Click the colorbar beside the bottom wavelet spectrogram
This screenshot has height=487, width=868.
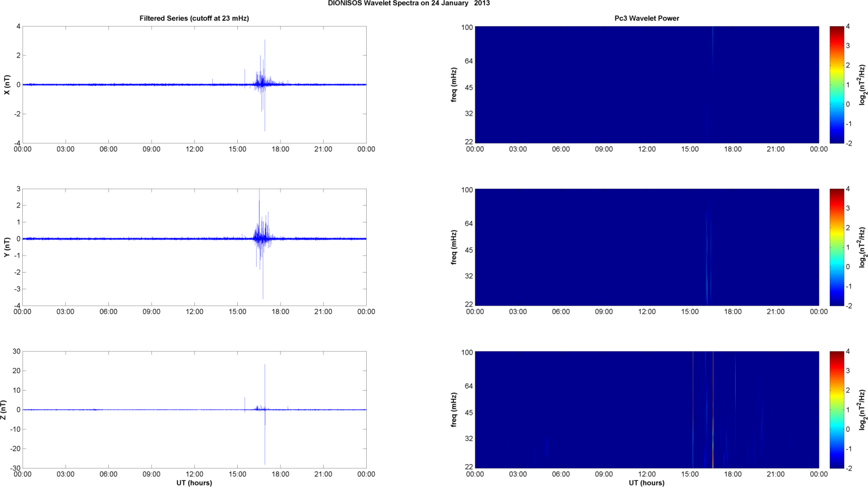[x=837, y=409]
